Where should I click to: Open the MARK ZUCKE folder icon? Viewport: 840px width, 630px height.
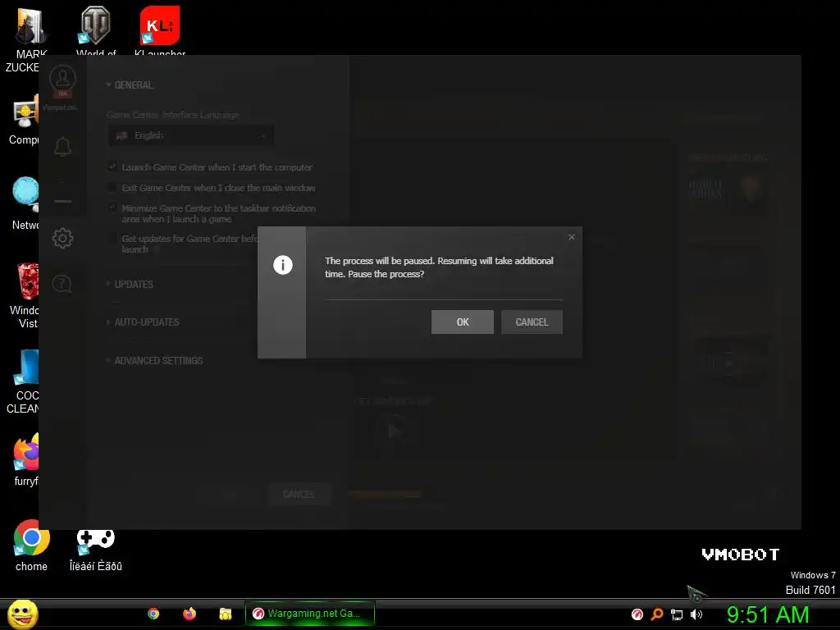click(27, 40)
